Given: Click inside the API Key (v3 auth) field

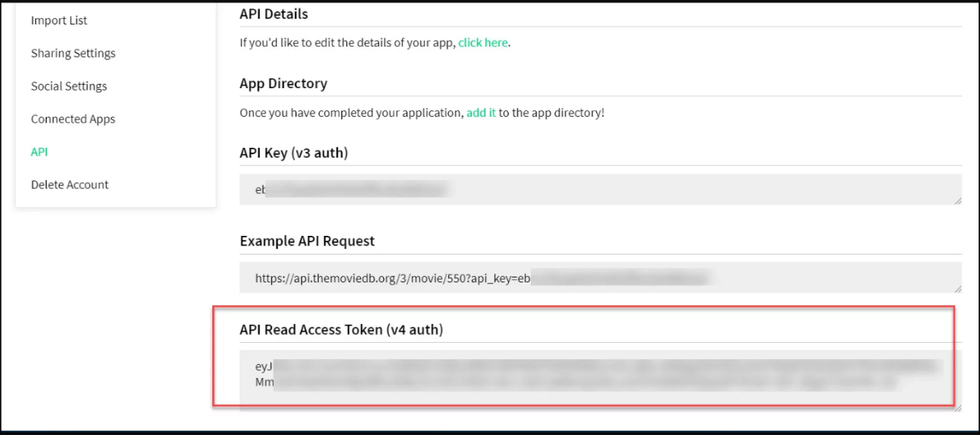Looking at the screenshot, I should (600, 189).
